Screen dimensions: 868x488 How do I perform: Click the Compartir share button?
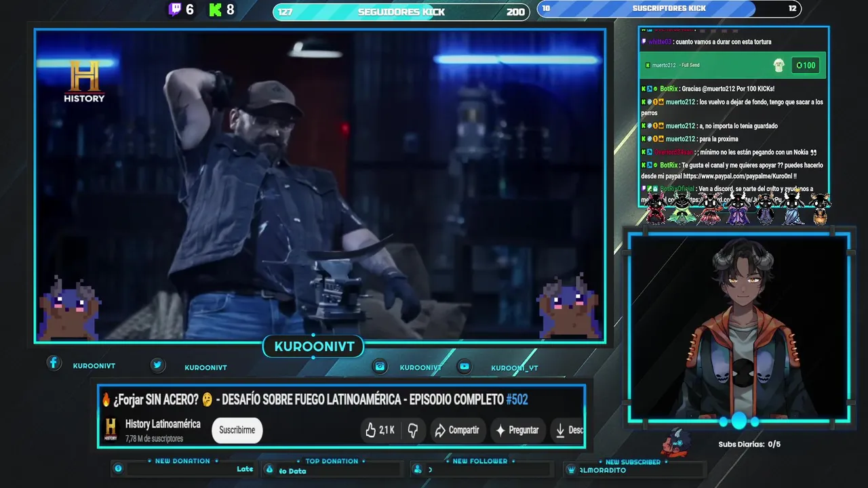point(457,430)
